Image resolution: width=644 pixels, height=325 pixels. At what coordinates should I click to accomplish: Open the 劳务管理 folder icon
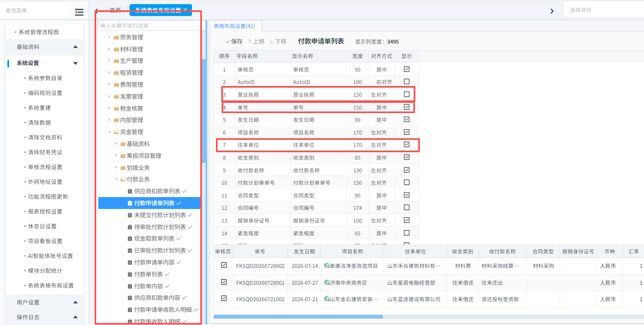tap(116, 37)
